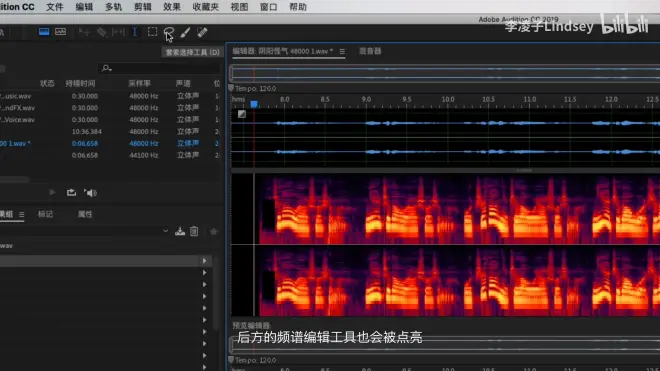
Task: Open the editor panel menu icon
Action: [342, 51]
